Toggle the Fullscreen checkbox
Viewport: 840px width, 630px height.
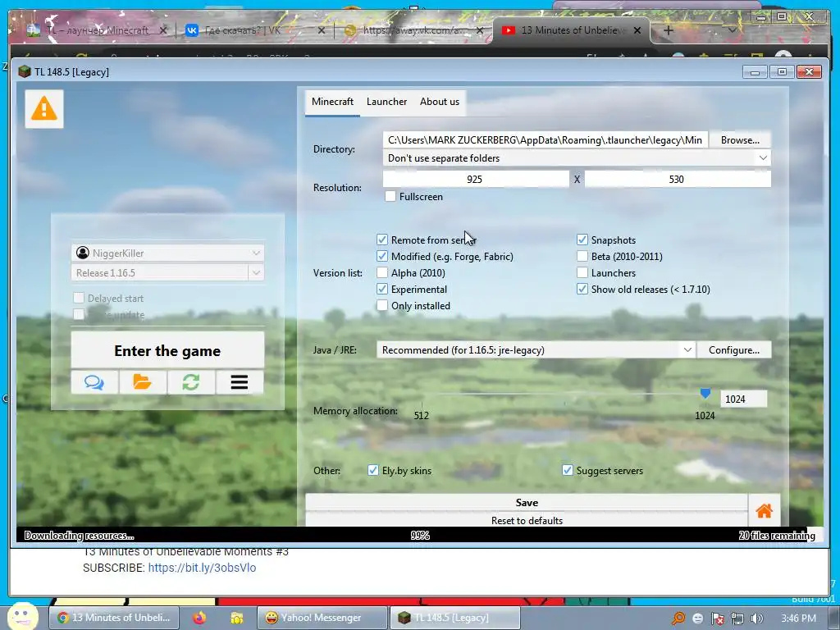(x=390, y=197)
